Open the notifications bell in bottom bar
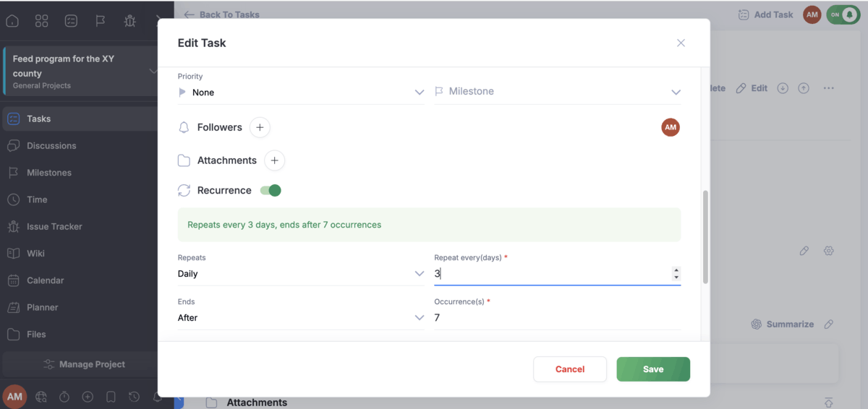868x409 pixels. click(156, 397)
